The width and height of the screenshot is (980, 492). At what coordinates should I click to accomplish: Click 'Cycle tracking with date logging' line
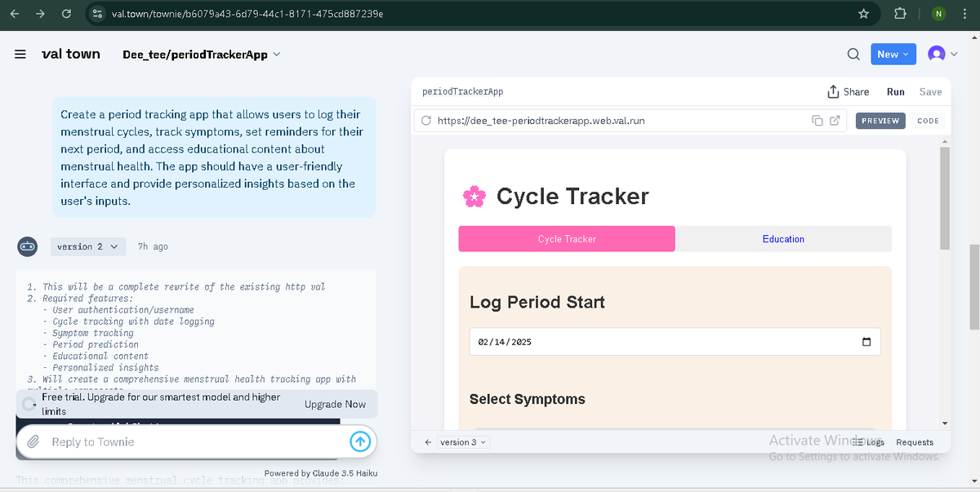(x=134, y=321)
